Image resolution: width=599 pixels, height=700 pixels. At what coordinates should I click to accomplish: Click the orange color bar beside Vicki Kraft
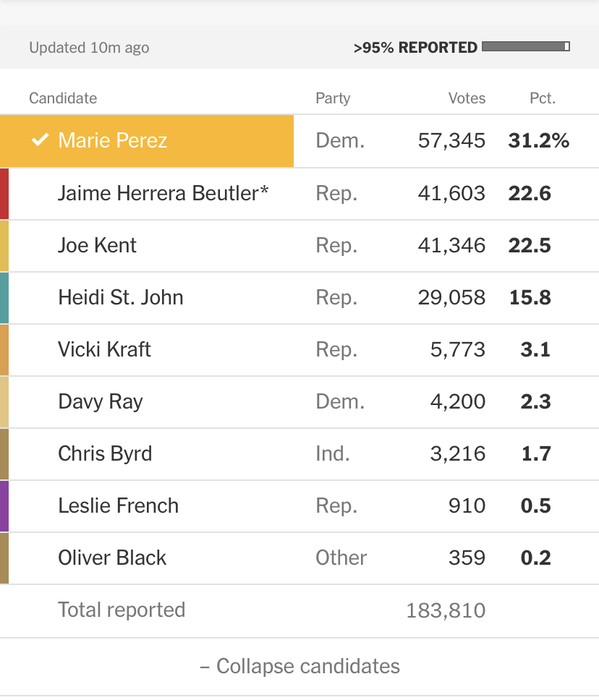click(4, 350)
